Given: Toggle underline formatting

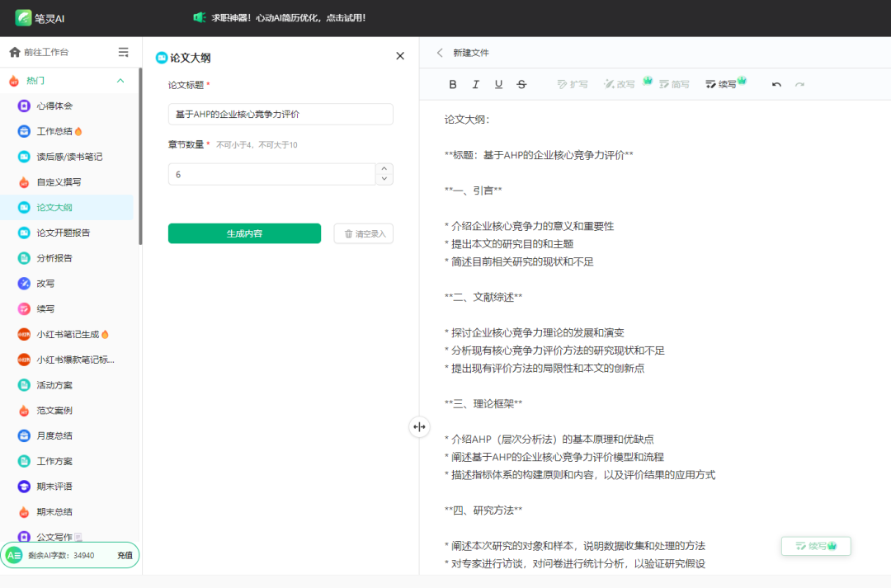Looking at the screenshot, I should point(498,83).
